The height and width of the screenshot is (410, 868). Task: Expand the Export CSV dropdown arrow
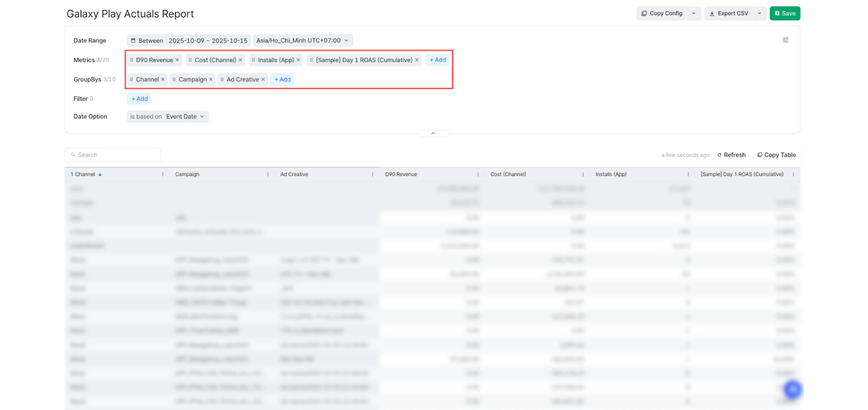click(759, 14)
